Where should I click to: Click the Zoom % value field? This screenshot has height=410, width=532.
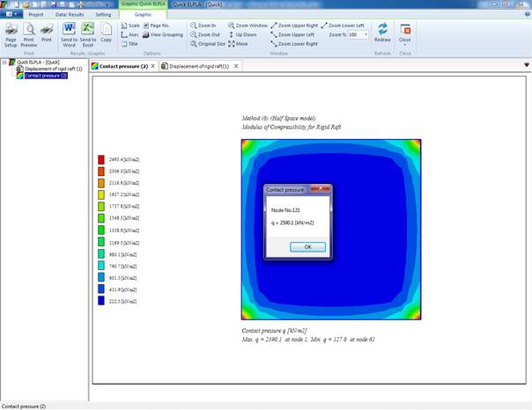355,34
